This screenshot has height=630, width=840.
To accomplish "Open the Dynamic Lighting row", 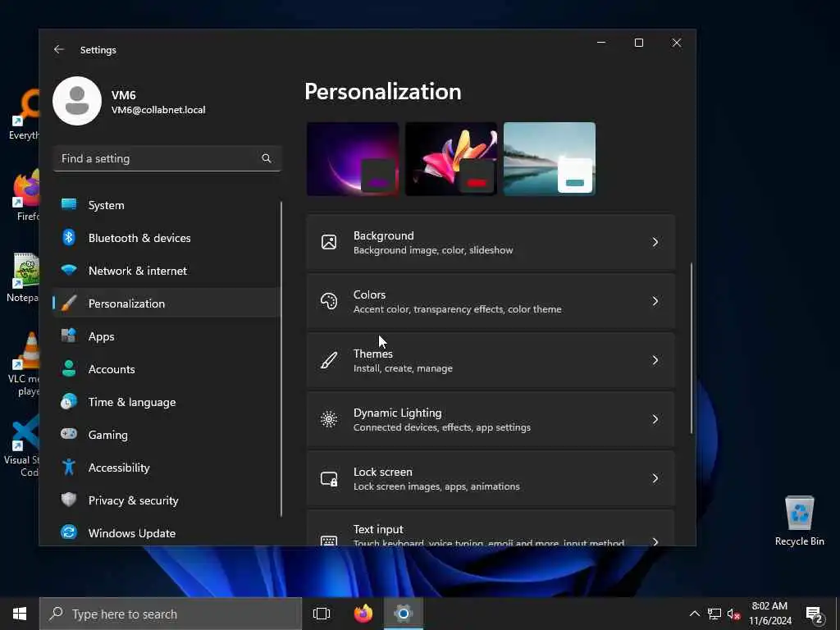I will pos(491,419).
